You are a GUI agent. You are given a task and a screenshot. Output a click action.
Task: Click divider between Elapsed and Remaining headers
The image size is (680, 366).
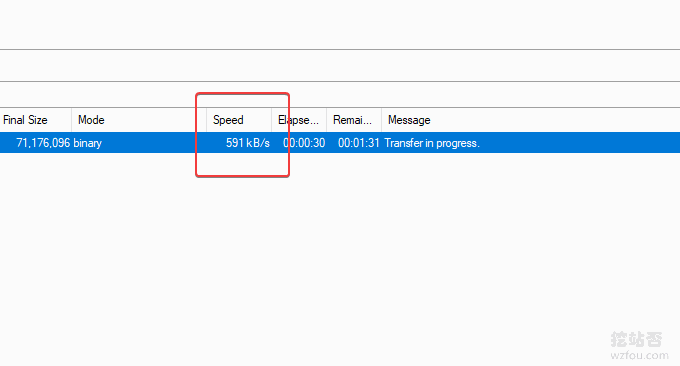coord(327,120)
